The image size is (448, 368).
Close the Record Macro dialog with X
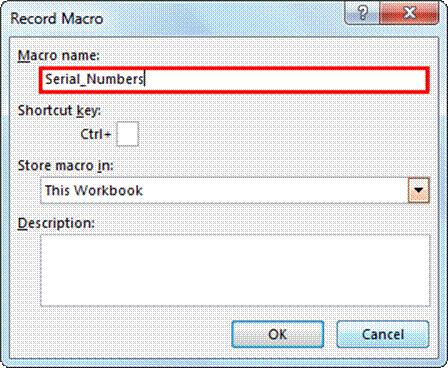pyautogui.click(x=409, y=13)
